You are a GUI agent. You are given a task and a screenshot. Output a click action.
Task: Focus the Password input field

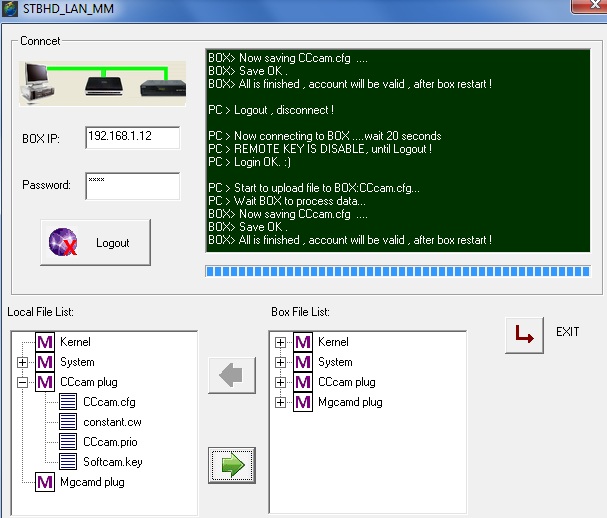tap(132, 186)
